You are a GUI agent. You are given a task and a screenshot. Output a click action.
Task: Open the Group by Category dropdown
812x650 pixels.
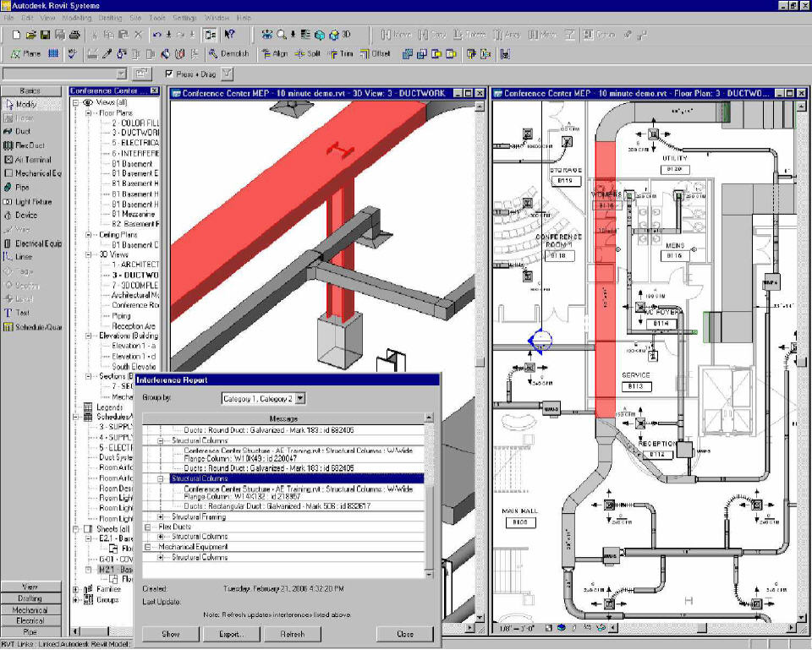tap(300, 398)
